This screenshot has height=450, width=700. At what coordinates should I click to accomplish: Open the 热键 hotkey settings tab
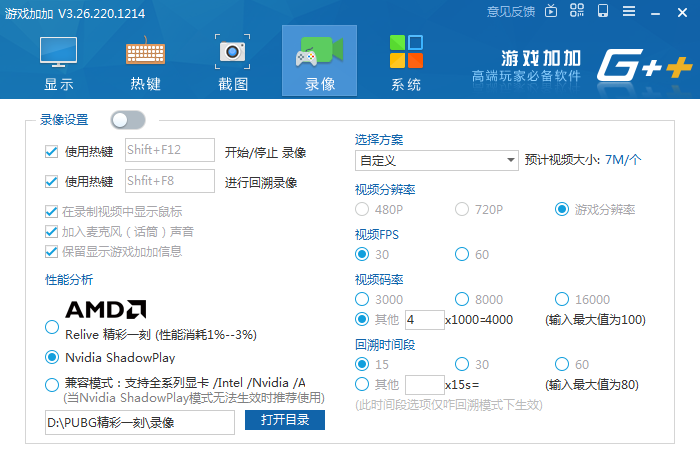(146, 62)
